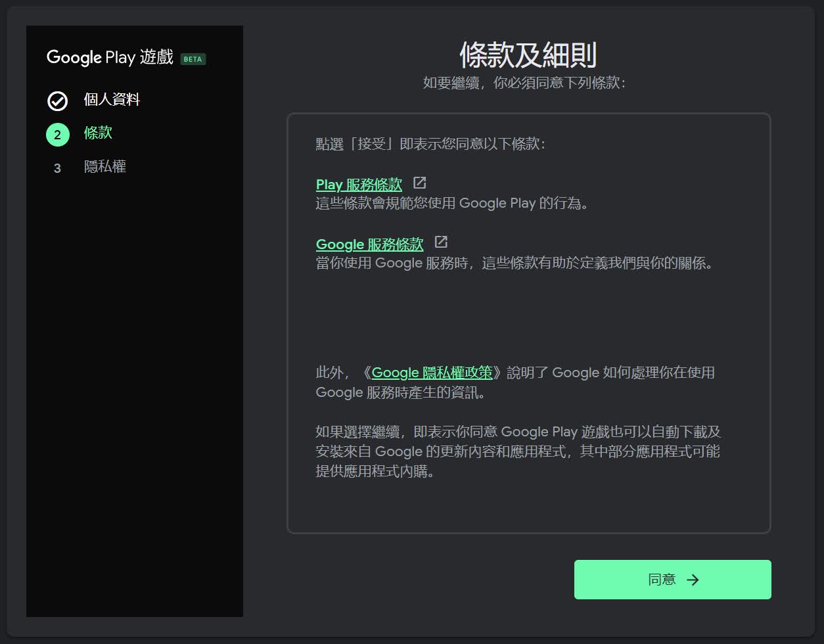
Task: Click the Google Play 遊戲 logo
Action: pyautogui.click(x=110, y=57)
